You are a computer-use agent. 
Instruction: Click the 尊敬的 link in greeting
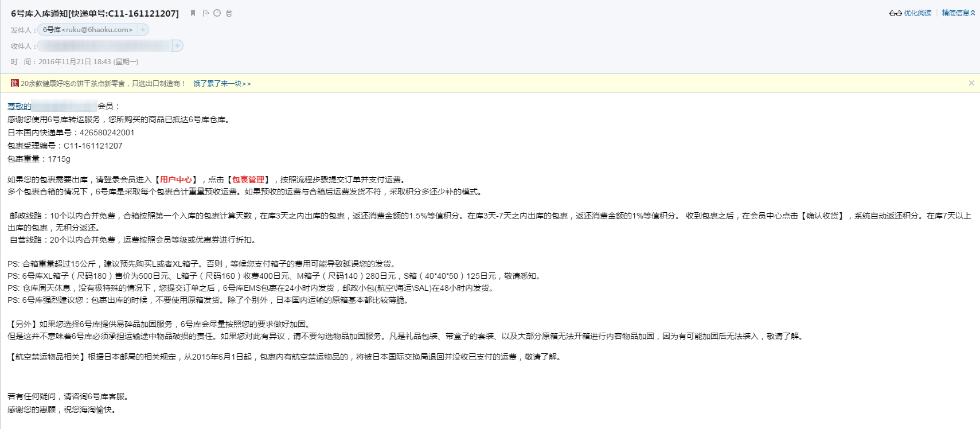point(19,106)
